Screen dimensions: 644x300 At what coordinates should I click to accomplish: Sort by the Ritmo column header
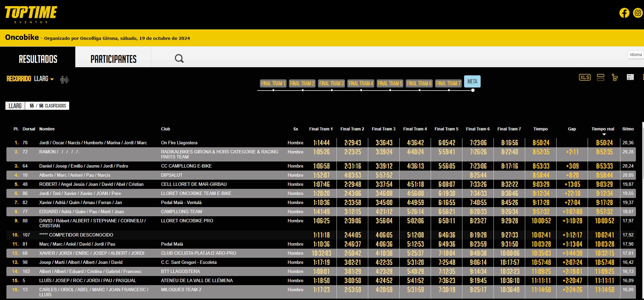[x=628, y=129]
